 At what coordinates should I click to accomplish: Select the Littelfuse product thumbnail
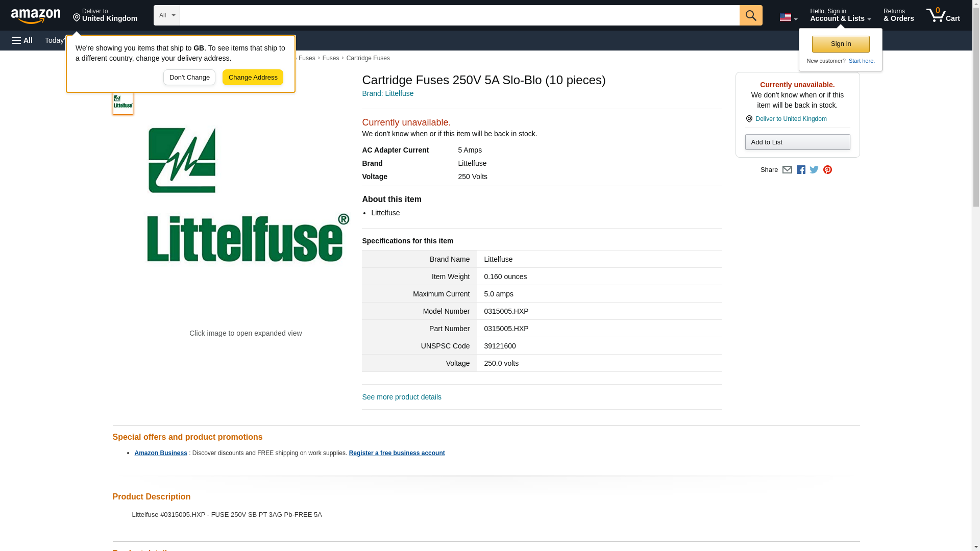pyautogui.click(x=123, y=103)
